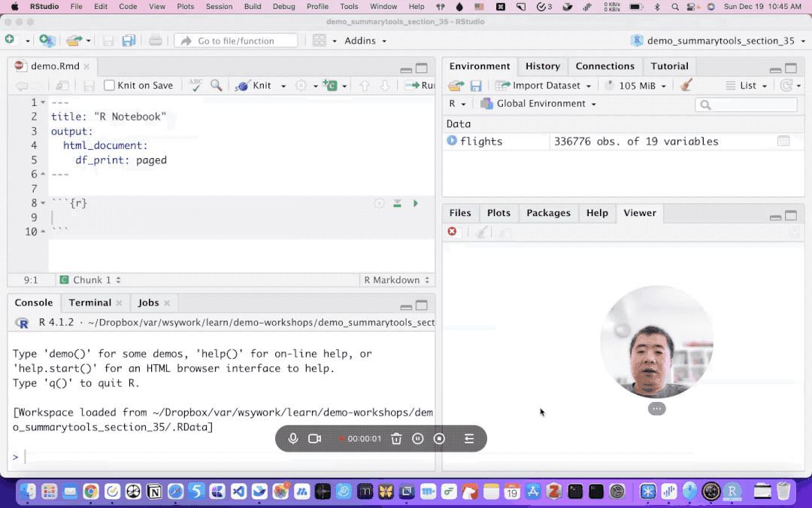Viewport: 812px width, 508px height.
Task: Delete recording trash icon
Action: [x=396, y=439]
